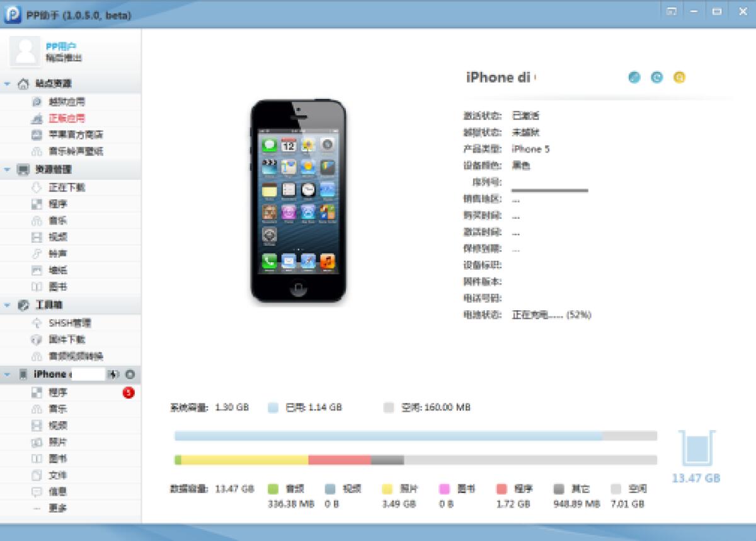Click the yellow circular action icon near iPhone title
The height and width of the screenshot is (541, 756).
pos(680,77)
